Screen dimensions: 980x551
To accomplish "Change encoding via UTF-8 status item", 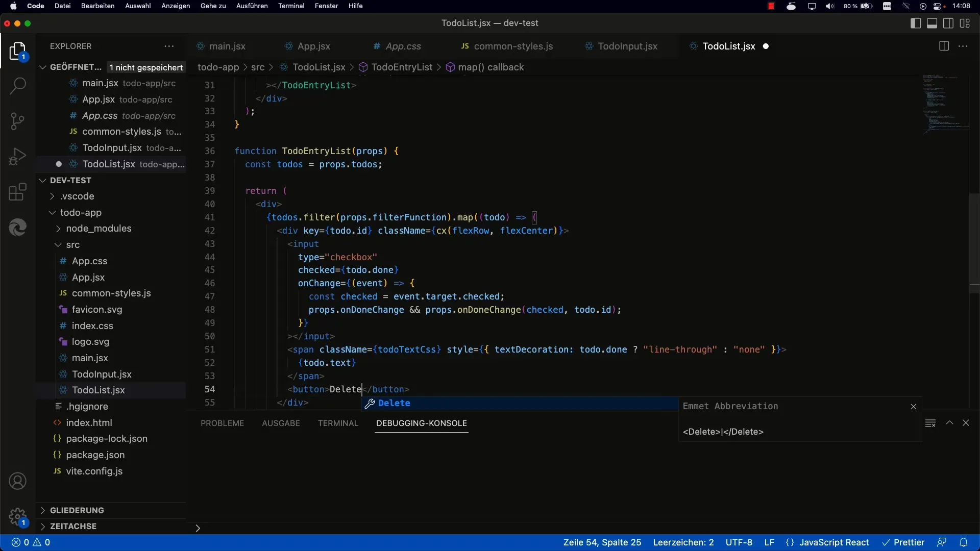I will coord(739,542).
